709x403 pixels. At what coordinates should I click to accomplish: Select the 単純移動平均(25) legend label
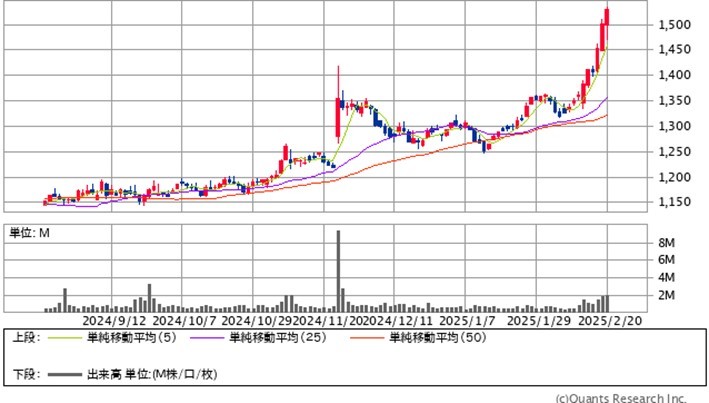(x=277, y=339)
